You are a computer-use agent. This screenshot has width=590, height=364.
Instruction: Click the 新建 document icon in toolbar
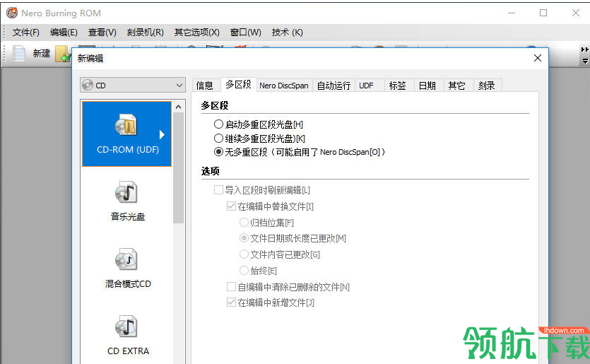click(x=19, y=54)
